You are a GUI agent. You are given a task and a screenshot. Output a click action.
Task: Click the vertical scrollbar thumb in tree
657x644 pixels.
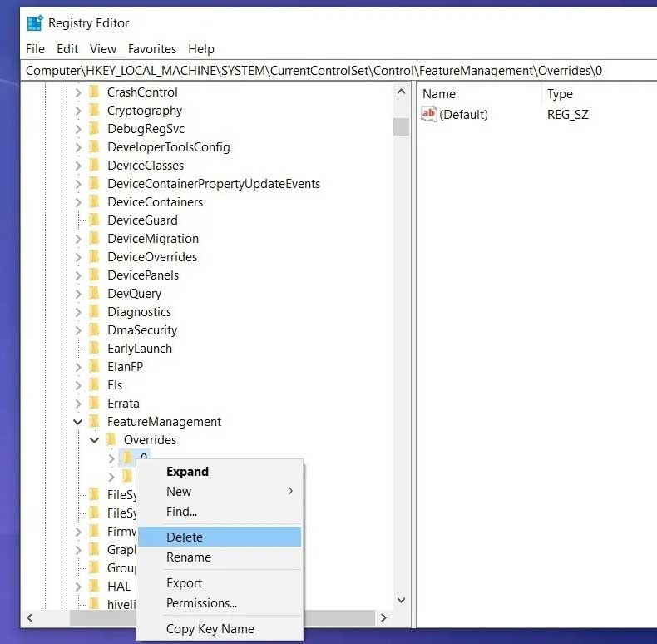click(401, 126)
